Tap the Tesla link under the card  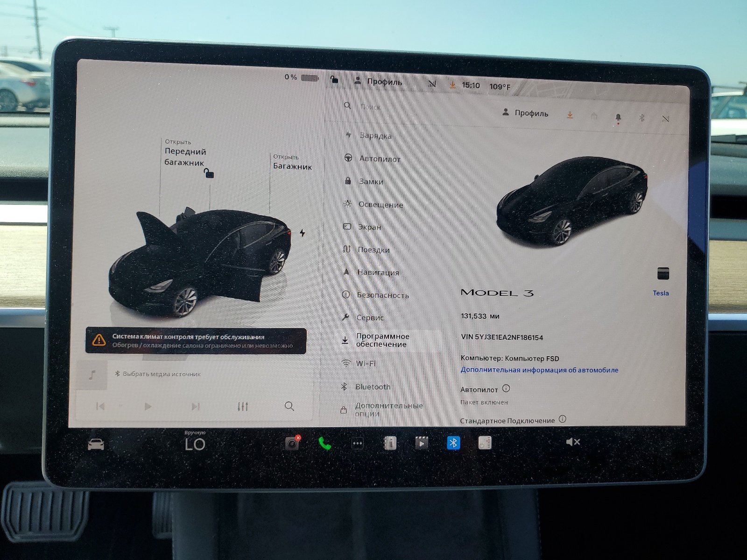(x=661, y=293)
